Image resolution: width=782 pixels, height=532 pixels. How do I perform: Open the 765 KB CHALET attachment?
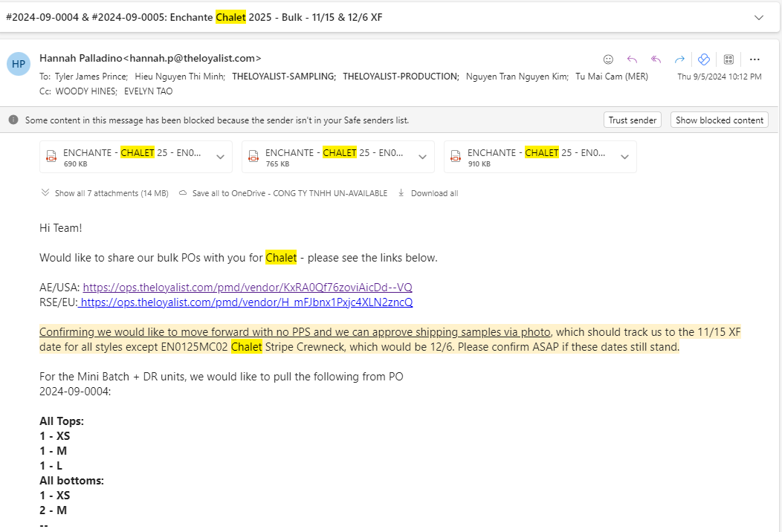pyautogui.click(x=337, y=157)
